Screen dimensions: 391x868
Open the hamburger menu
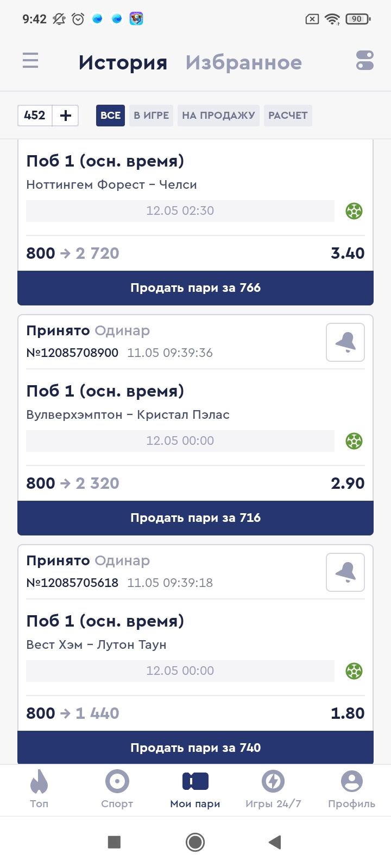click(30, 60)
